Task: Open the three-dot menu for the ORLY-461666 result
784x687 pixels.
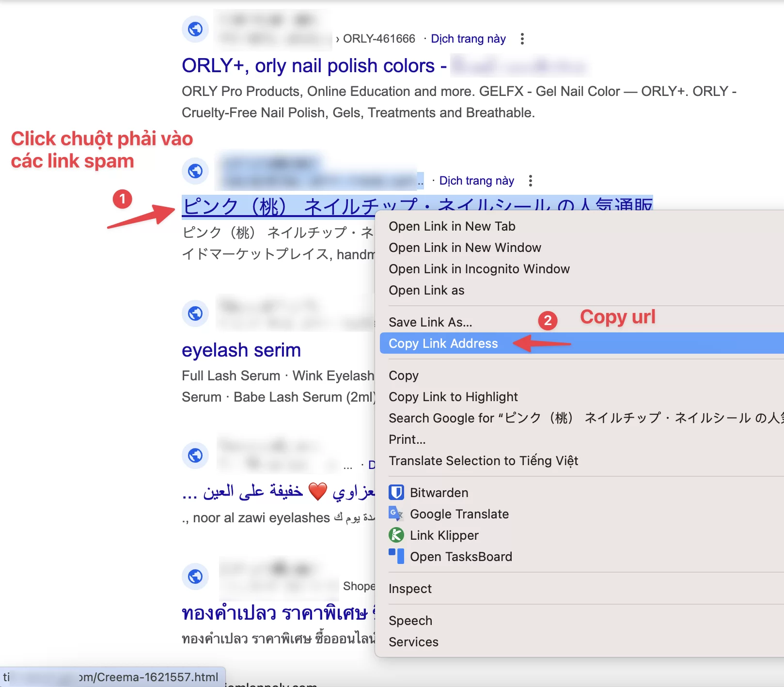Action: (522, 39)
